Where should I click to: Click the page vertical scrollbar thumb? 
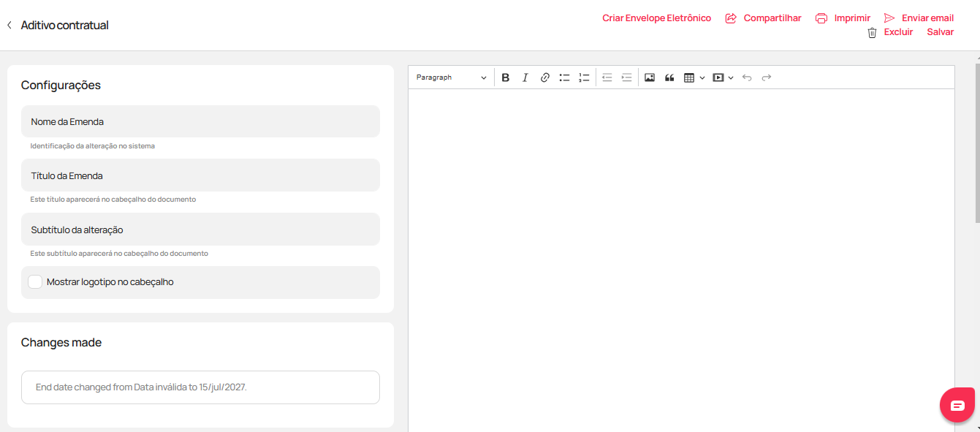click(977, 143)
